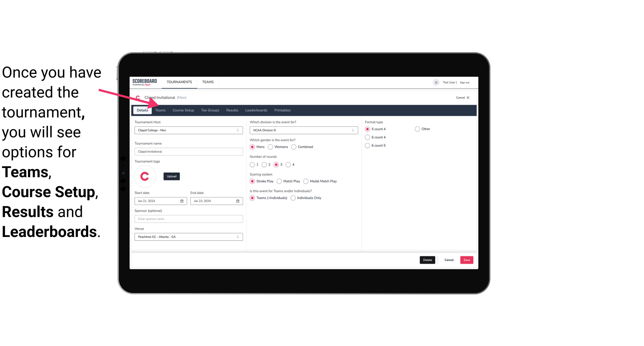This screenshot has width=644, height=346.
Task: Select the Womens gender radio button
Action: (270, 147)
